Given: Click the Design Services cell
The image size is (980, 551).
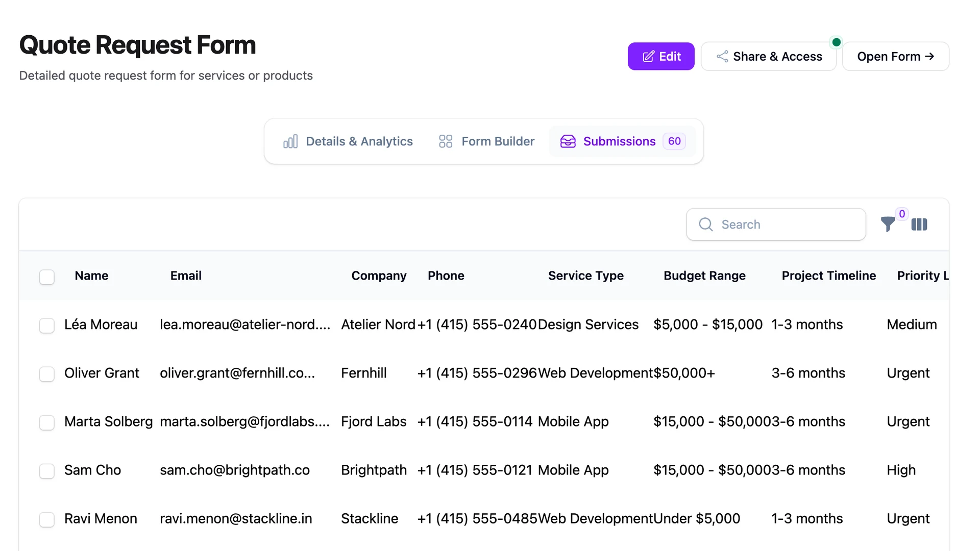Looking at the screenshot, I should pos(588,324).
